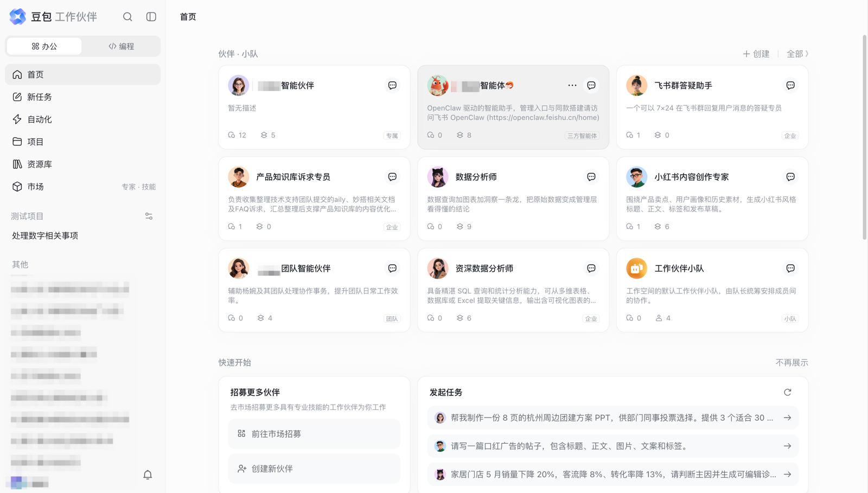Open 自动化 in sidebar

click(x=83, y=119)
